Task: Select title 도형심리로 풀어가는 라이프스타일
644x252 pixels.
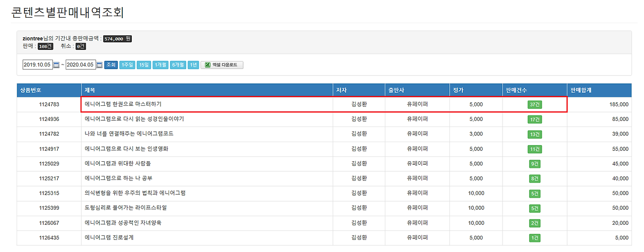Action: [x=125, y=208]
